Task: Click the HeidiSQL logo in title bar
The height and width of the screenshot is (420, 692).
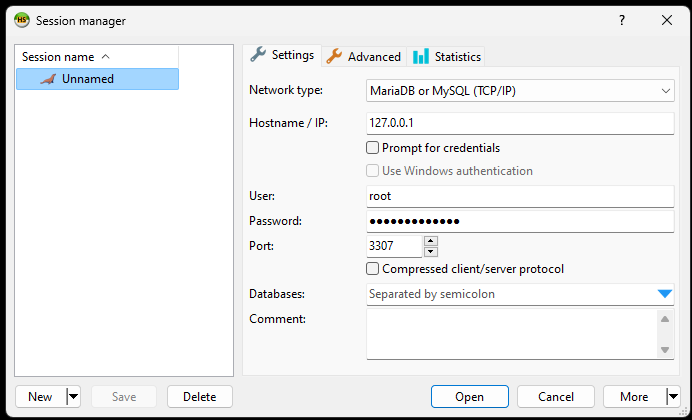Action: 22,20
